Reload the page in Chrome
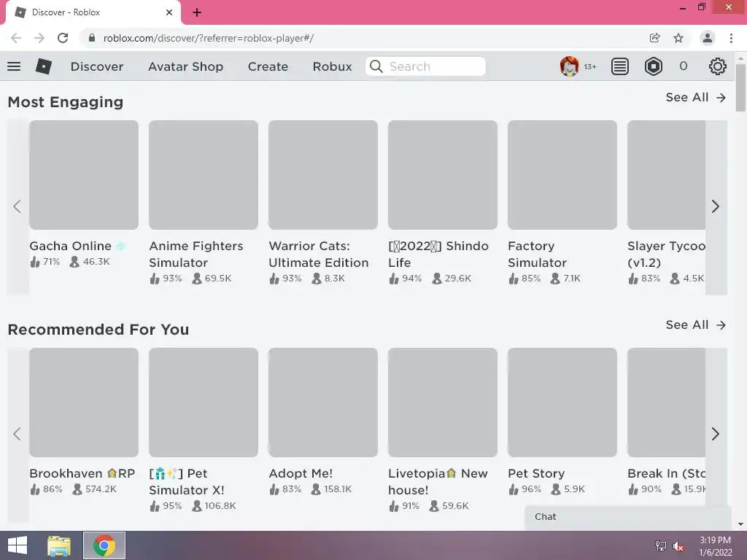747x560 pixels. [x=63, y=38]
